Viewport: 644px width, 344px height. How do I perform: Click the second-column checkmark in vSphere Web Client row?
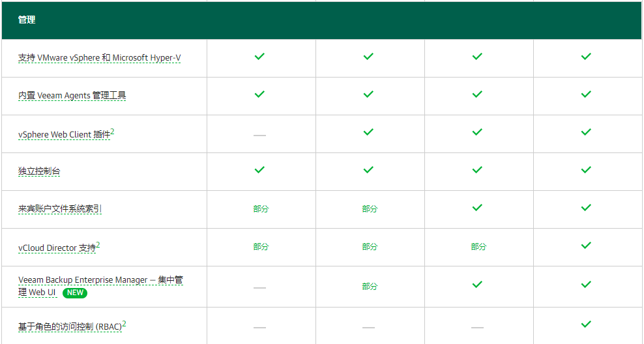368,132
